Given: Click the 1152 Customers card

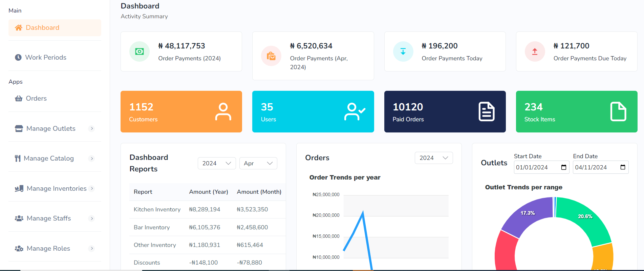Looking at the screenshot, I should point(181,111).
